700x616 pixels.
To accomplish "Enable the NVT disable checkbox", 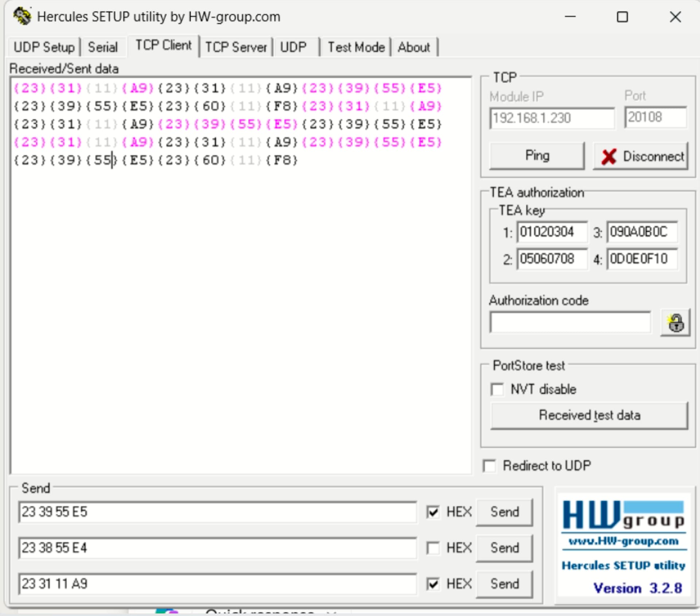I will [497, 389].
